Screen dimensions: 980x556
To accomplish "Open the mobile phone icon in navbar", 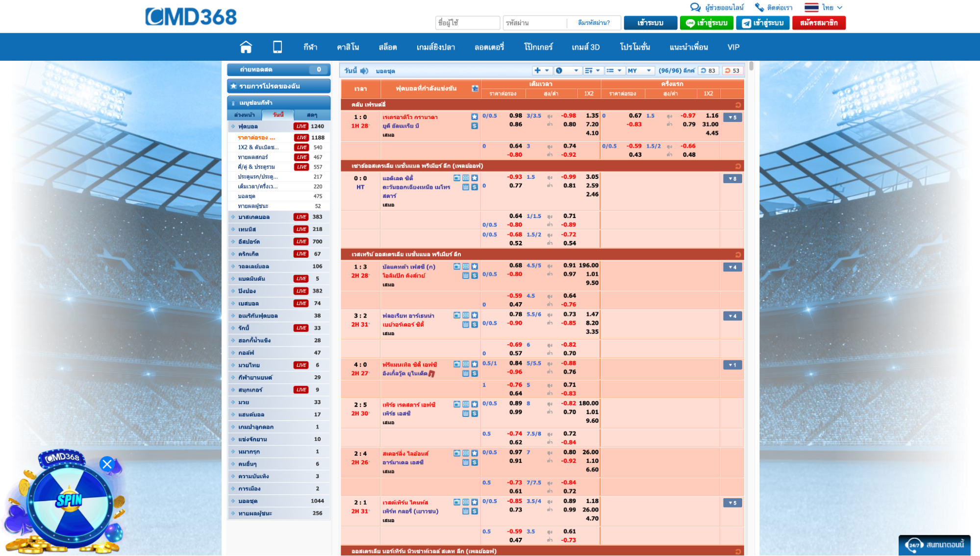I will [x=277, y=47].
